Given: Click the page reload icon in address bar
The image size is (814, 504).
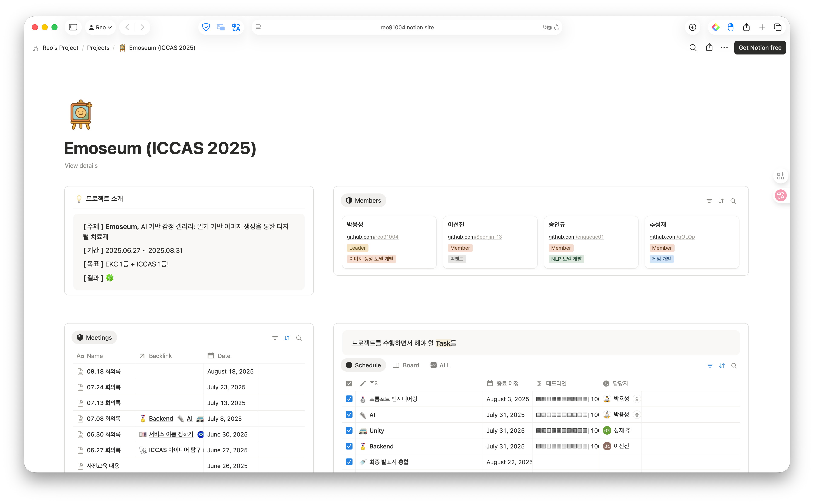Looking at the screenshot, I should pyautogui.click(x=556, y=27).
